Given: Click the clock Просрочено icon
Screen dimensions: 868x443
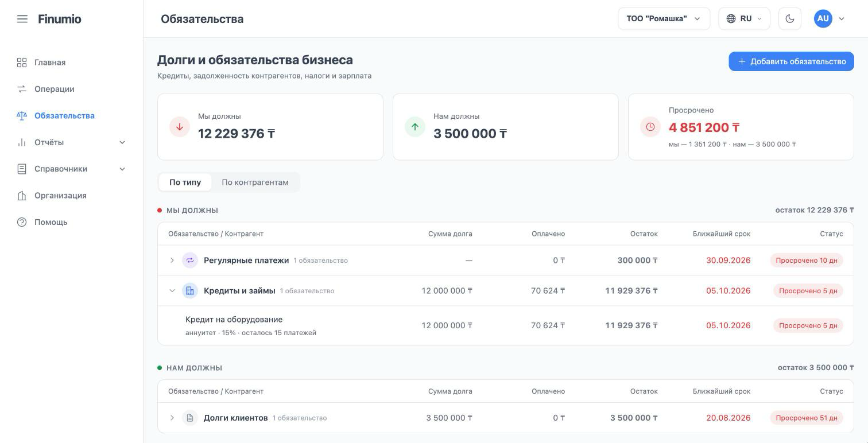Looking at the screenshot, I should point(650,127).
